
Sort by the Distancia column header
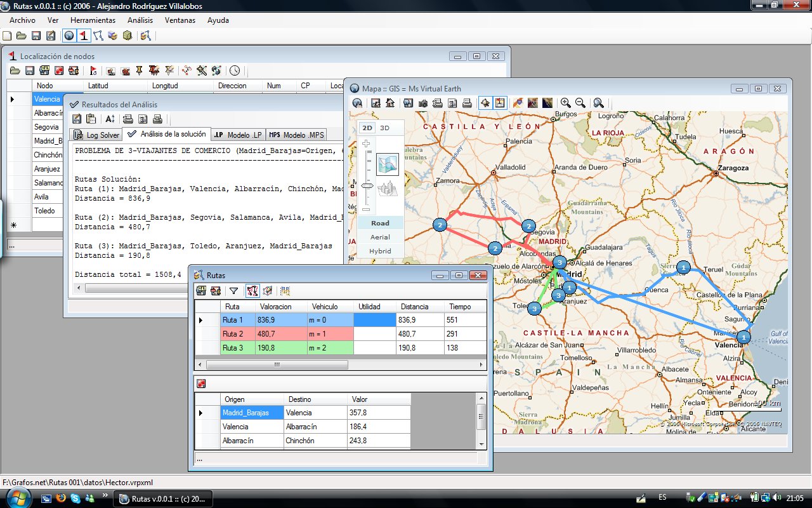click(x=414, y=306)
